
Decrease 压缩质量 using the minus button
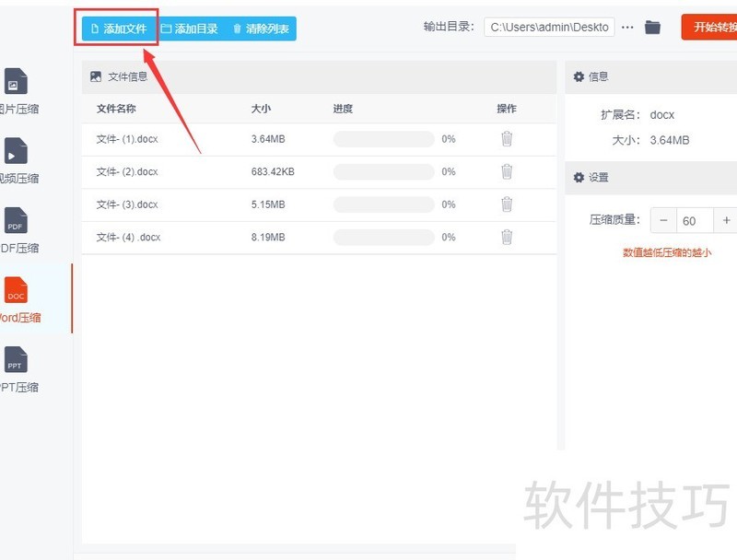click(663, 220)
